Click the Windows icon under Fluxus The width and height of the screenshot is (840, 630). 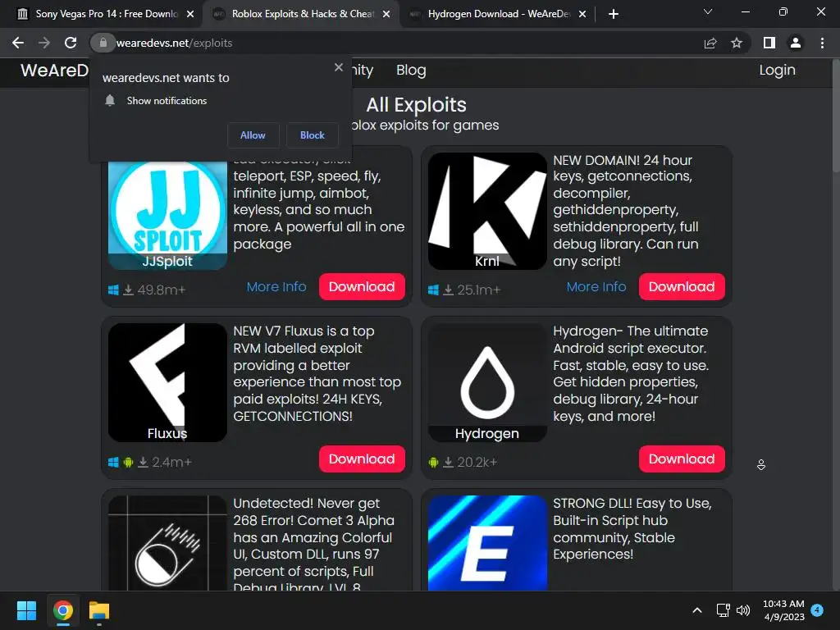[113, 463]
